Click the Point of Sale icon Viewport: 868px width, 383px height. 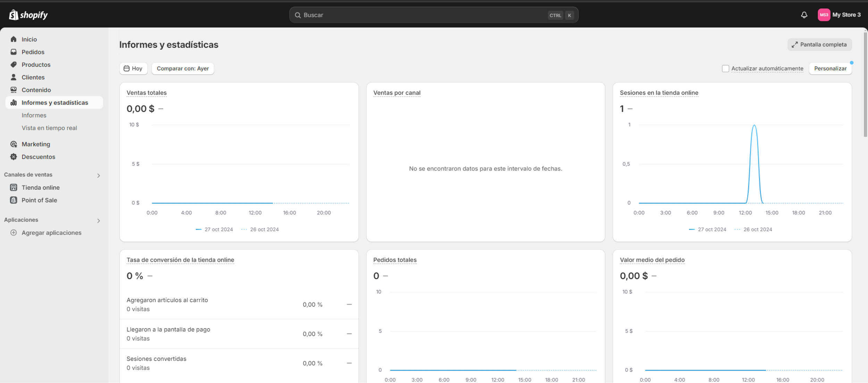[x=14, y=200]
